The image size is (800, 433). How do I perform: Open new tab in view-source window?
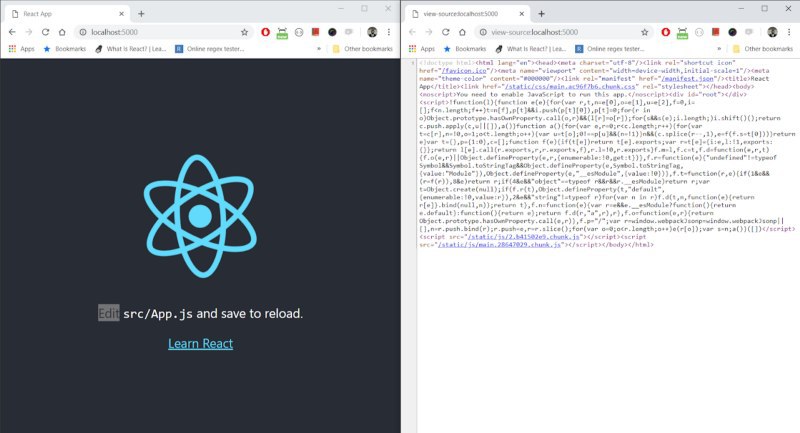(x=541, y=14)
